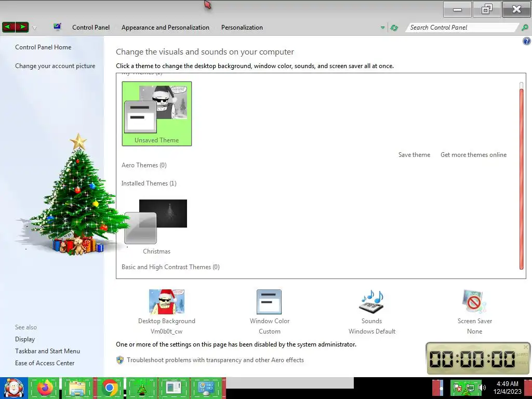Click the Installed Themes (1) header
The image size is (532, 399).
click(149, 183)
